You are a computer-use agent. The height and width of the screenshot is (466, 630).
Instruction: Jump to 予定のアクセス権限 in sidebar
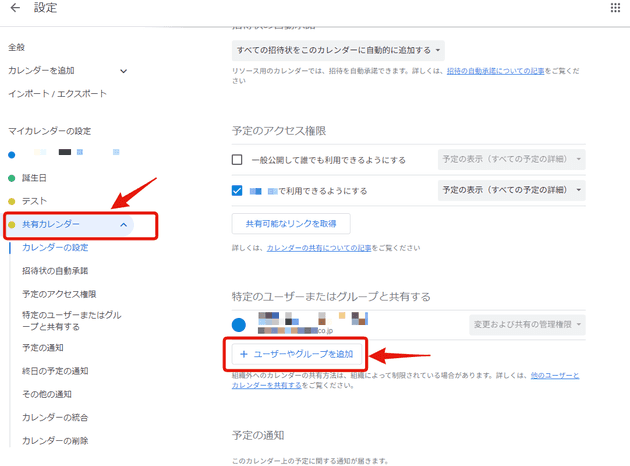(59, 294)
